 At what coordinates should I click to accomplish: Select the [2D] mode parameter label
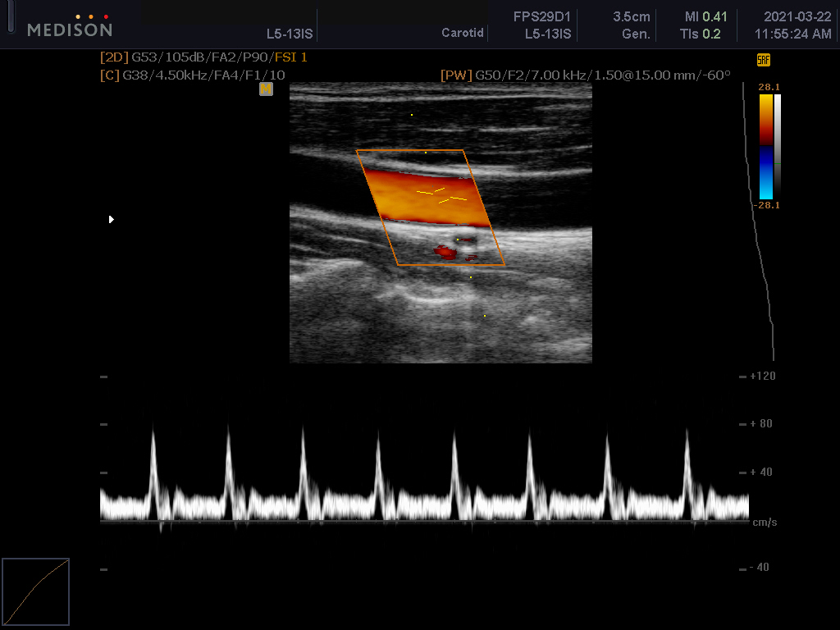[113, 58]
